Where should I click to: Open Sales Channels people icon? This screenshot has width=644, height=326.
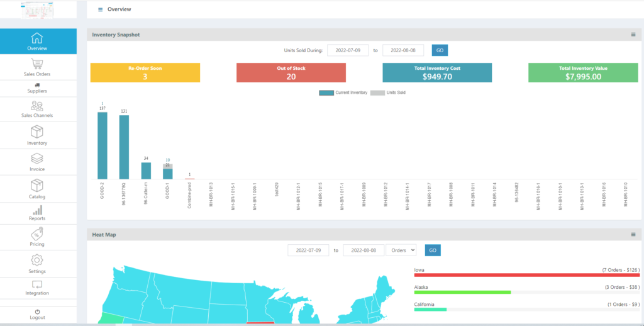click(x=37, y=106)
